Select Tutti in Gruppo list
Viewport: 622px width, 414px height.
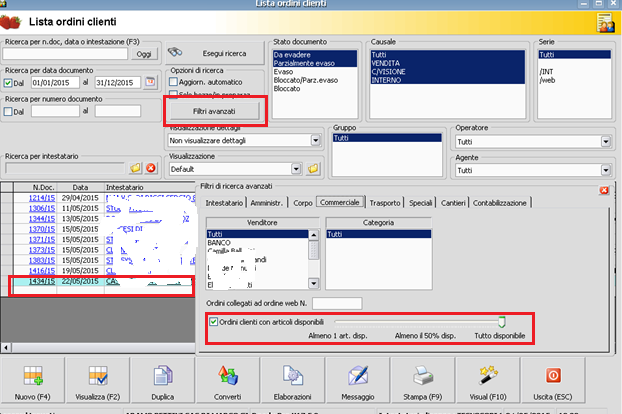click(387, 138)
